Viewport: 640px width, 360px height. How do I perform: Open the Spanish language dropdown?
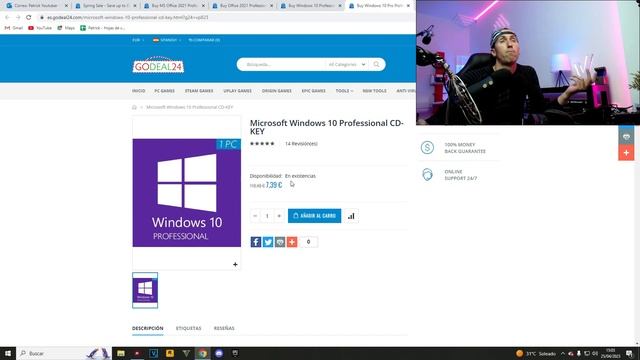(x=167, y=40)
